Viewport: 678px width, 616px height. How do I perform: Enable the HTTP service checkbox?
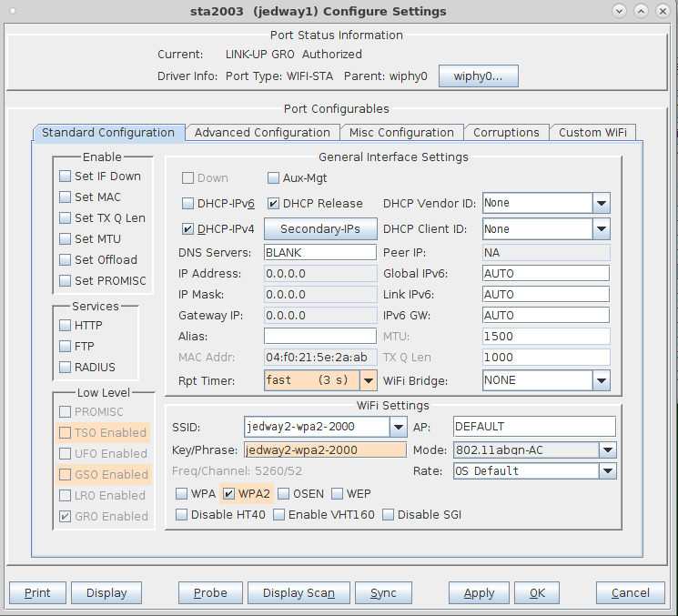pyautogui.click(x=65, y=325)
